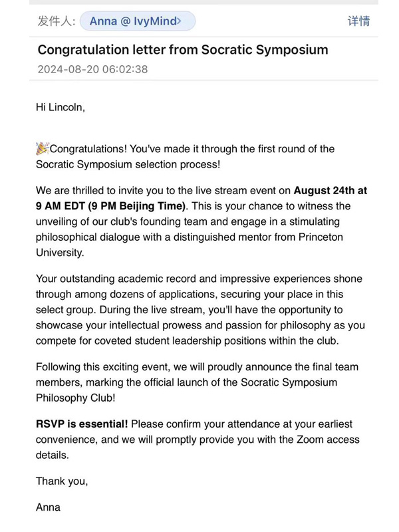
Task: Click the 2024-08-20 06:02:38 timestamp
Action: coord(92,69)
